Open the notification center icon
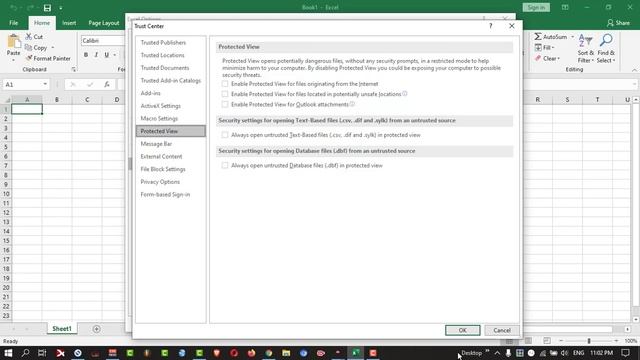This screenshot has width=640, height=360. 626,353
